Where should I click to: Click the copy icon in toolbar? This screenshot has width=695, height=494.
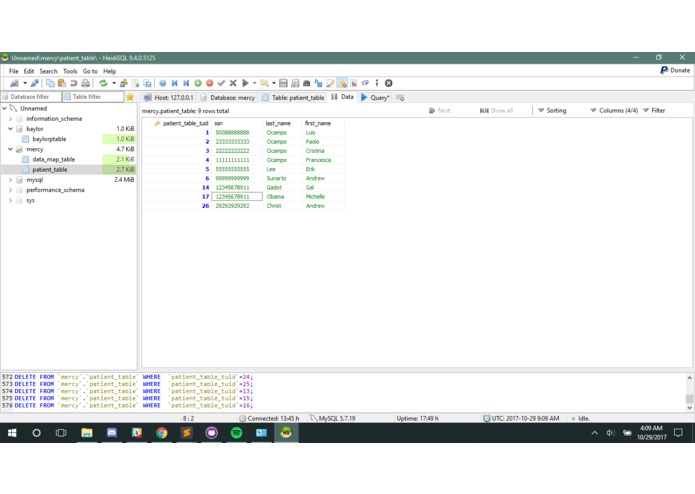coord(50,83)
